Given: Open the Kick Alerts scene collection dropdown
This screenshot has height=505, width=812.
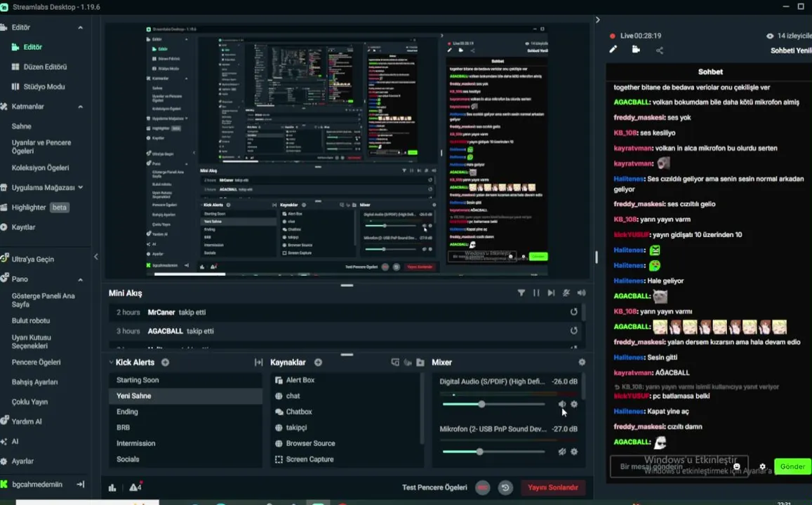Looking at the screenshot, I should coord(111,362).
